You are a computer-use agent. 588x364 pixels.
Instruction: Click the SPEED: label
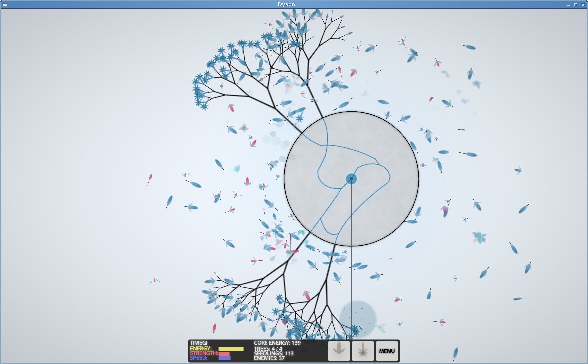[199, 358]
